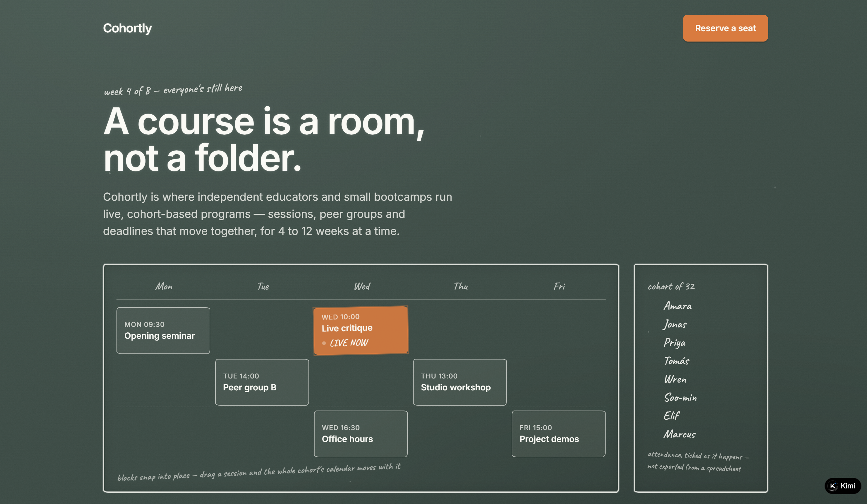The height and width of the screenshot is (504, 867).
Task: Select Tomás in the cohort list
Action: 677,361
